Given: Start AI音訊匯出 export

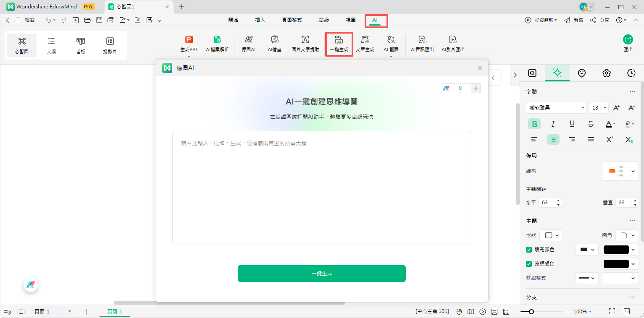Looking at the screenshot, I should click(422, 43).
